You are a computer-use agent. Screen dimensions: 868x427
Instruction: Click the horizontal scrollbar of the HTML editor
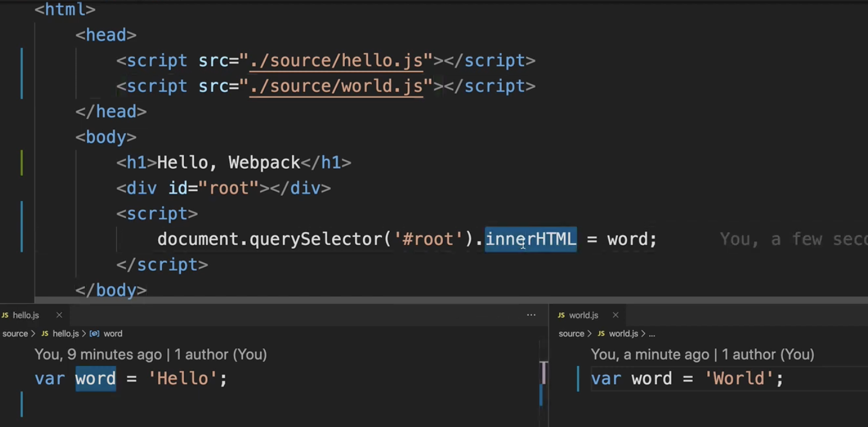451,300
